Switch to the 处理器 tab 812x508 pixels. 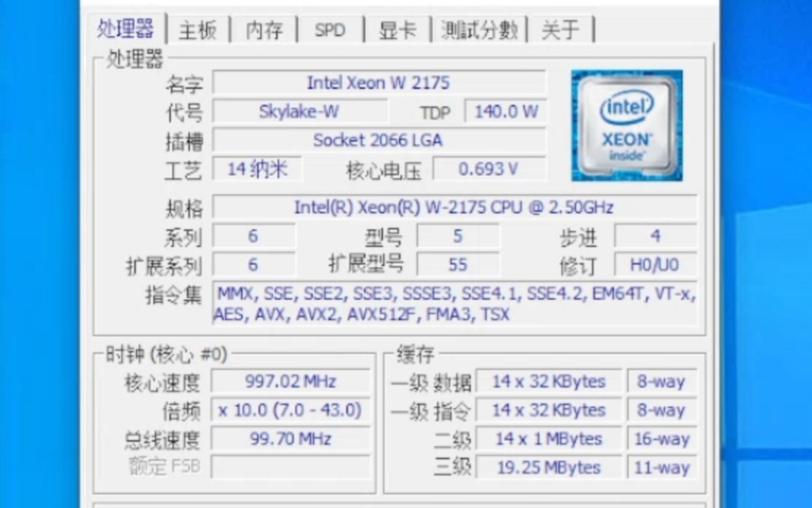click(x=125, y=29)
